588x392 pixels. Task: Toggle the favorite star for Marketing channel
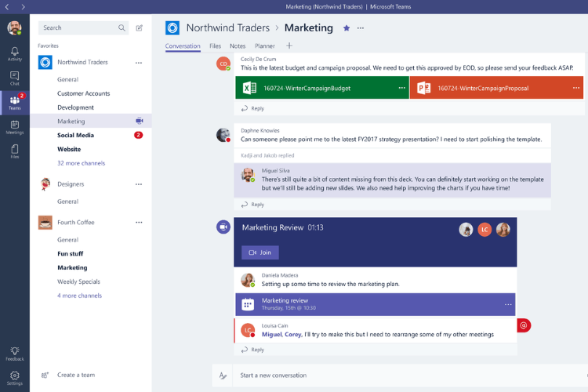point(347,28)
